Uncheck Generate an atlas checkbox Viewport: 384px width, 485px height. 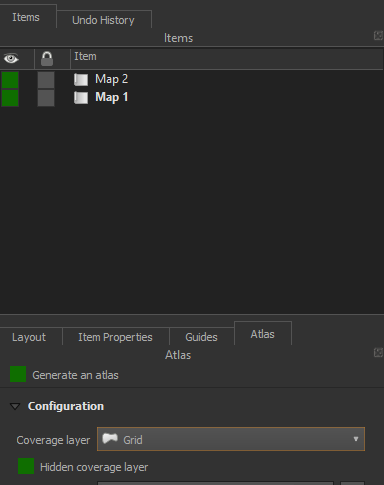tap(18, 374)
